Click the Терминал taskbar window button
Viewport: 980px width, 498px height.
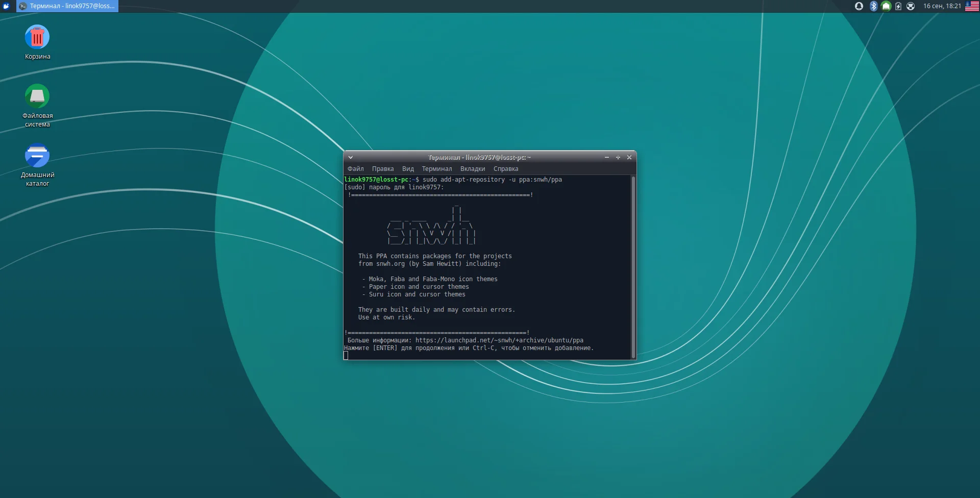click(67, 6)
